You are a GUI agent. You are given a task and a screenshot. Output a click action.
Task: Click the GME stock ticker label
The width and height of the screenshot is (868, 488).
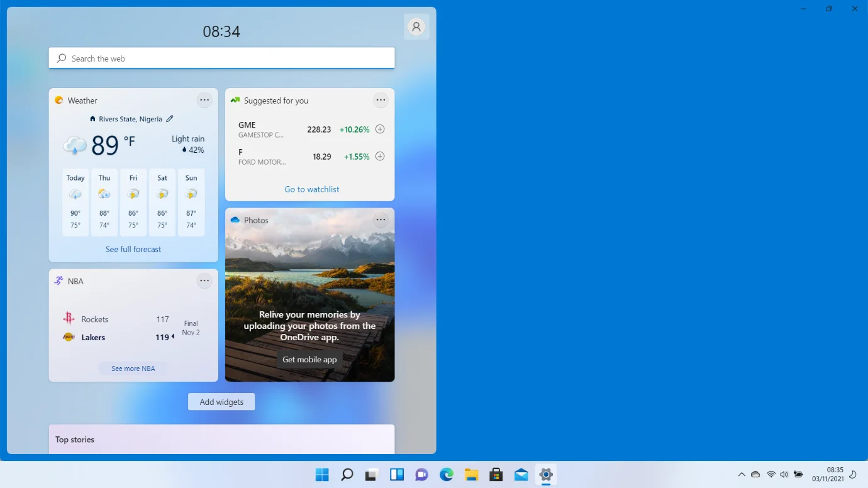tap(247, 125)
